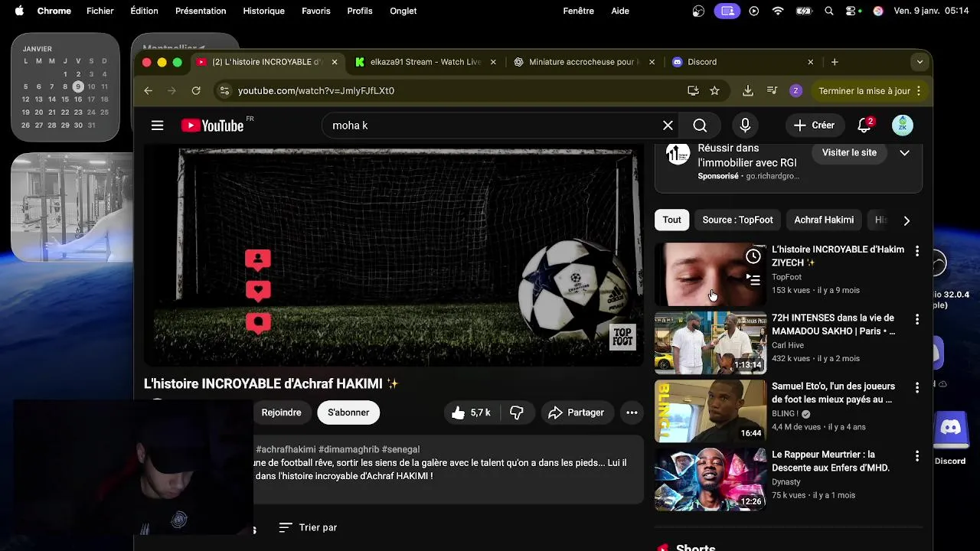
Task: Click the S'abonner button
Action: (348, 412)
